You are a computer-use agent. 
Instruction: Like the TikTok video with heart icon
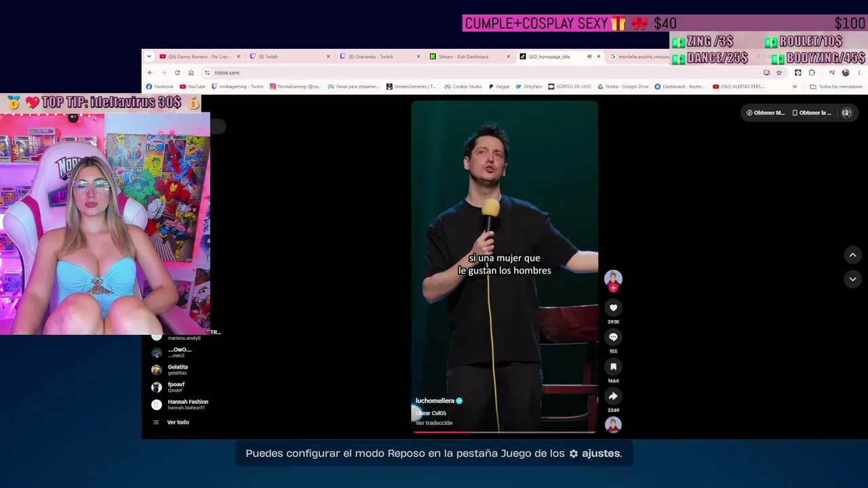click(x=613, y=308)
